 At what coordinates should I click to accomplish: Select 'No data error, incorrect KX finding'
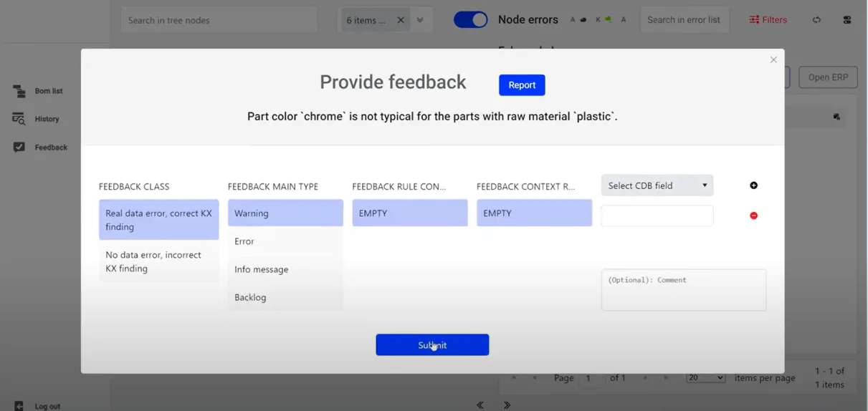point(158,261)
